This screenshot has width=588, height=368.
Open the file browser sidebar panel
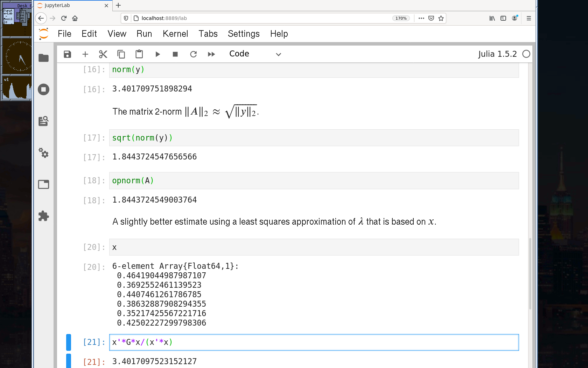pyautogui.click(x=43, y=58)
